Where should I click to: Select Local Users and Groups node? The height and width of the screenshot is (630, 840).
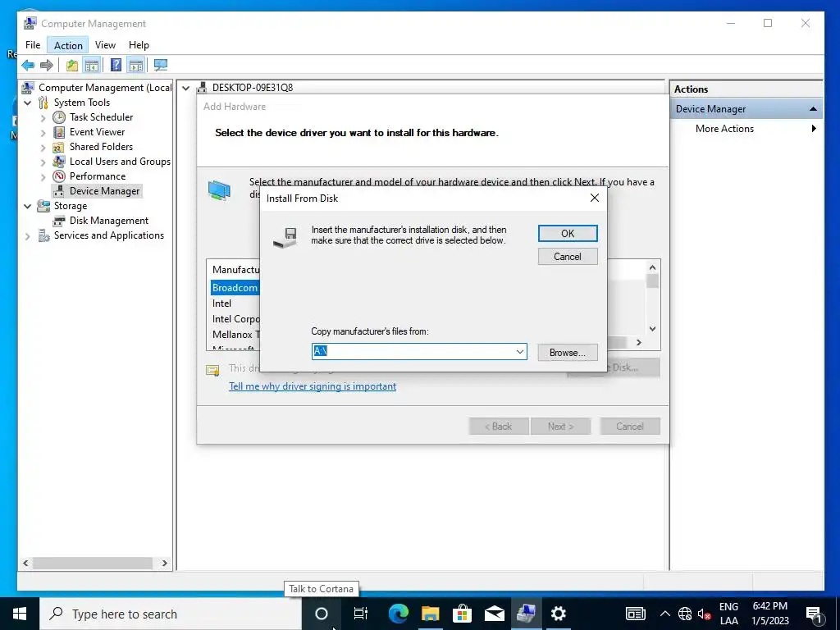coord(120,162)
